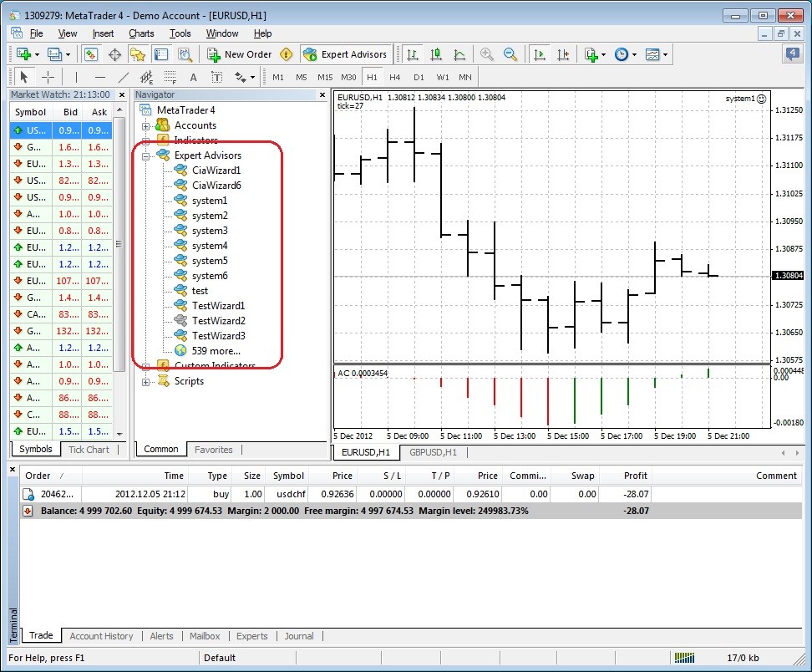Switch to the Tick Chart tab
The image size is (812, 672).
pos(89,450)
